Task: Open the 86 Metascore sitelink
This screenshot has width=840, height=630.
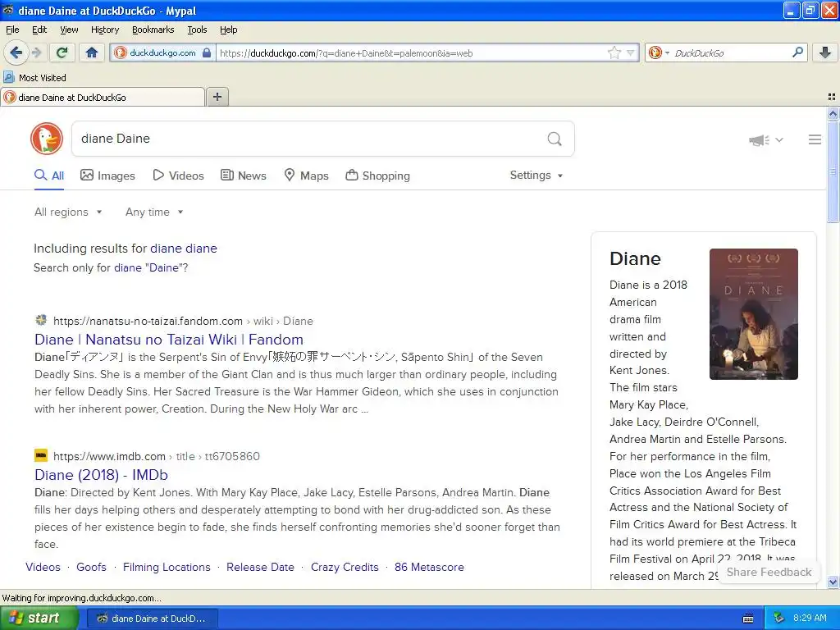Action: click(429, 568)
